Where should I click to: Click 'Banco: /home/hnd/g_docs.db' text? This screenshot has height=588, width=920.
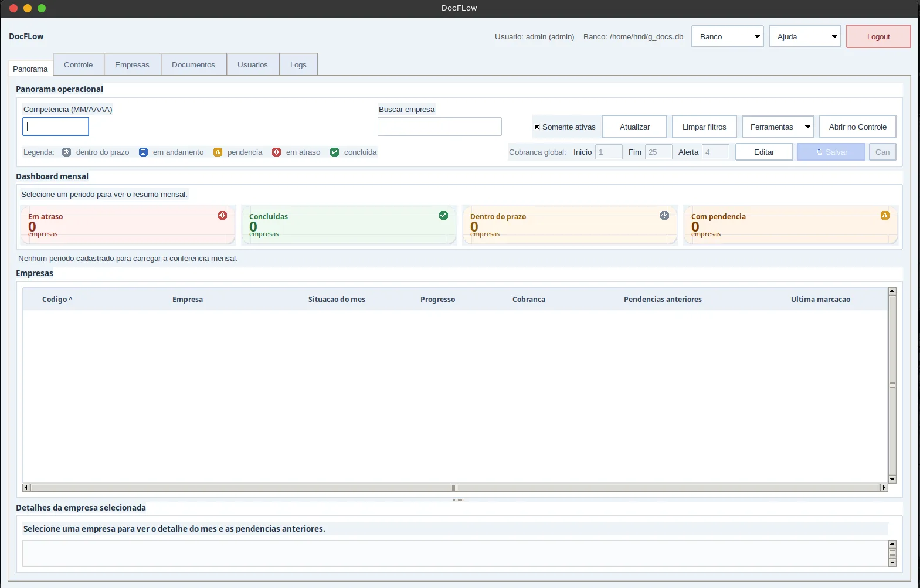click(633, 36)
